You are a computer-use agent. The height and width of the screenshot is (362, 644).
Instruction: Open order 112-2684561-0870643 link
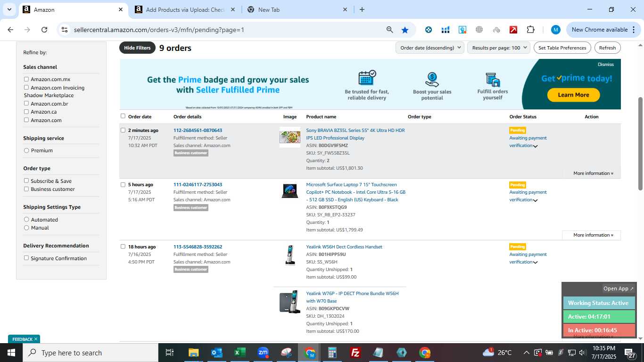pyautogui.click(x=198, y=130)
